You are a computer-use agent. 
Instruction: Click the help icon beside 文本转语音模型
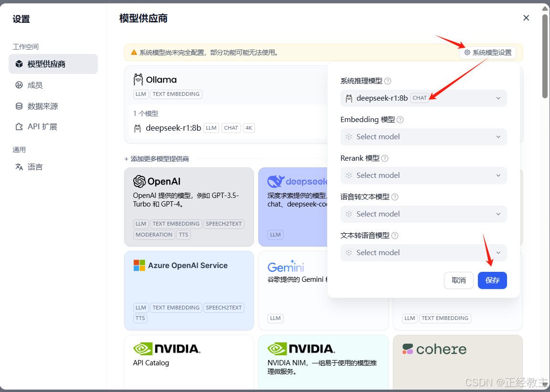[x=395, y=236]
